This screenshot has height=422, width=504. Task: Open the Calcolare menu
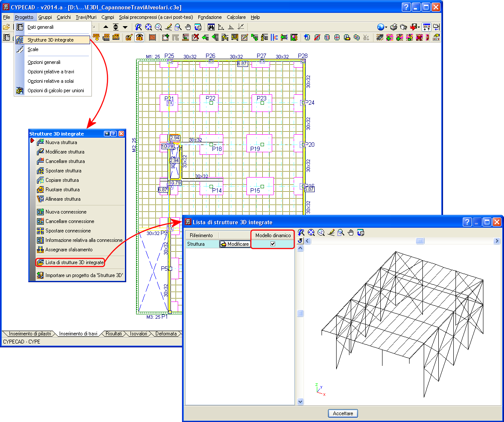click(x=236, y=17)
